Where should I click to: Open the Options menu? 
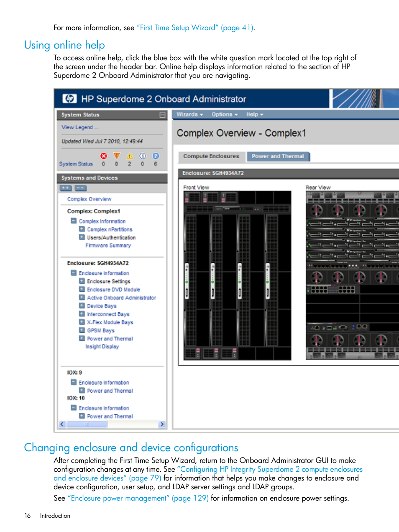(x=225, y=114)
